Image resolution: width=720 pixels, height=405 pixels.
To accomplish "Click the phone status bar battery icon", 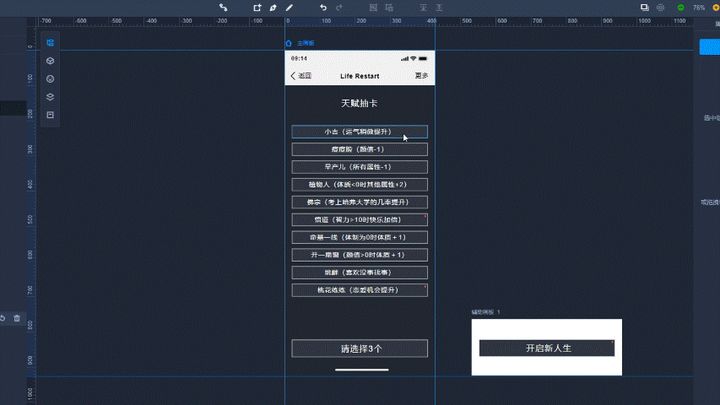I will click(x=423, y=58).
